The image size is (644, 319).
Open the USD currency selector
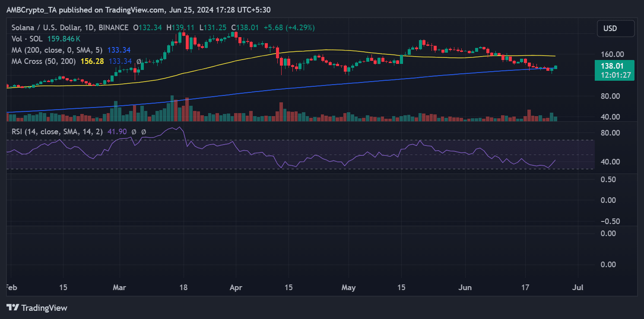coord(616,28)
